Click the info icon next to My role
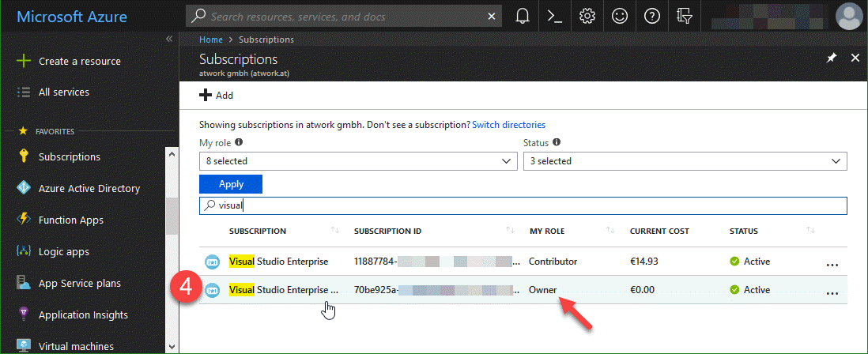This screenshot has width=868, height=354. tap(239, 142)
